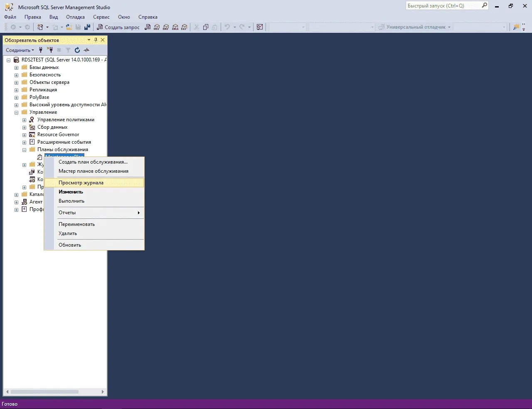This screenshot has height=409, width=532.
Task: Select Просмотр журнала from the context menu
Action: click(x=81, y=183)
